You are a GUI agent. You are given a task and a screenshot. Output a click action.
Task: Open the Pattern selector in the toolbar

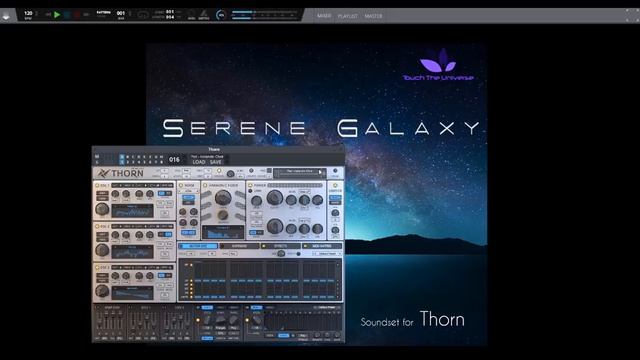pyautogui.click(x=103, y=14)
